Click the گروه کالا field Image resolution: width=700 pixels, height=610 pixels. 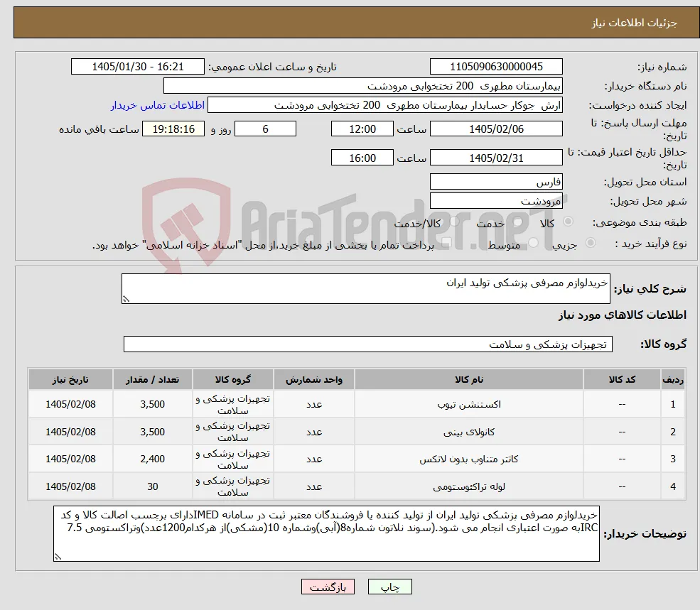(x=368, y=344)
